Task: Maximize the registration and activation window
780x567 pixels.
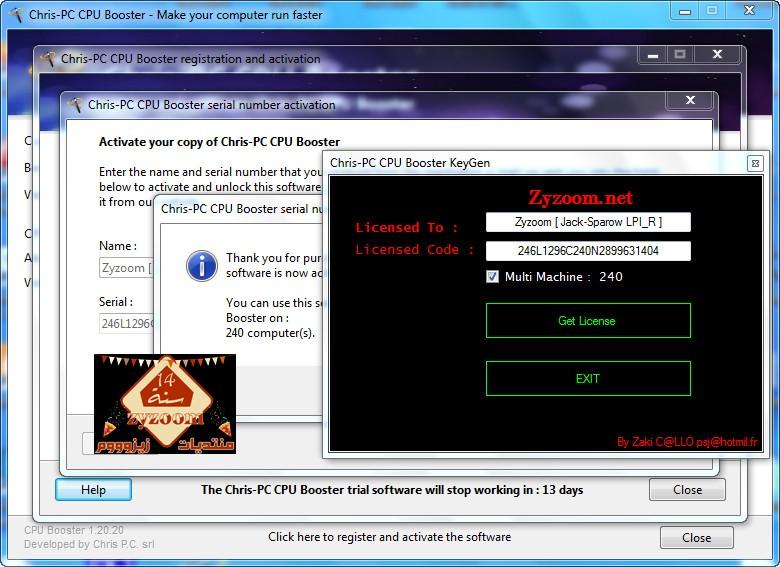Action: [680, 54]
